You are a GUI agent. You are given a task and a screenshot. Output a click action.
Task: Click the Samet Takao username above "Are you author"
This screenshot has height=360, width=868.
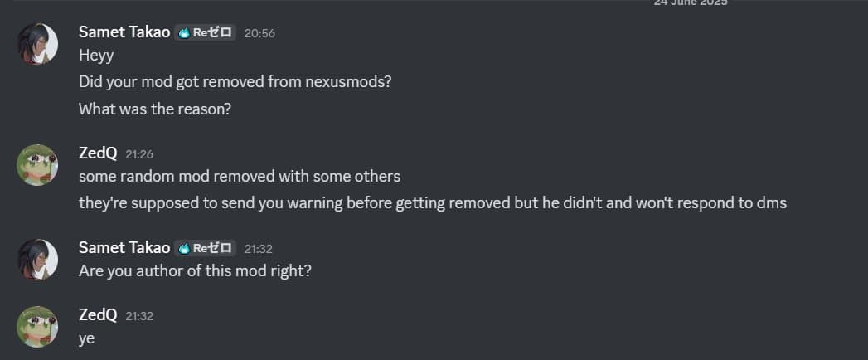[x=124, y=248]
